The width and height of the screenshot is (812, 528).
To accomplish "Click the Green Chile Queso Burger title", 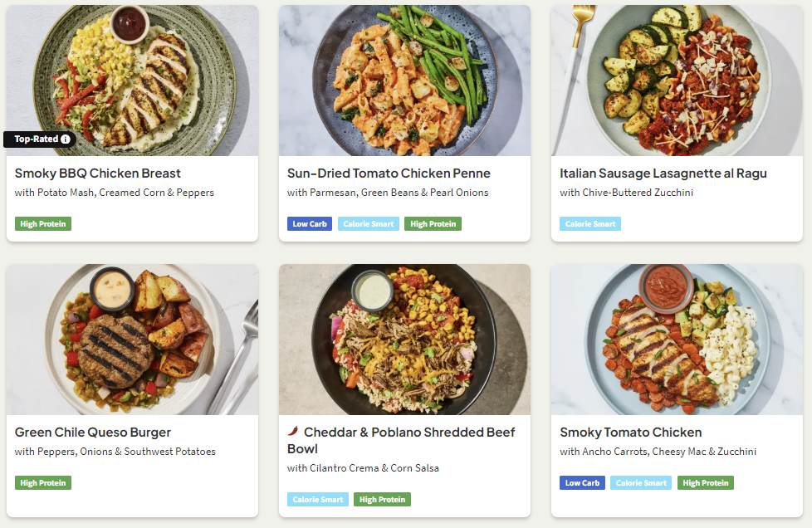I will click(x=93, y=433).
